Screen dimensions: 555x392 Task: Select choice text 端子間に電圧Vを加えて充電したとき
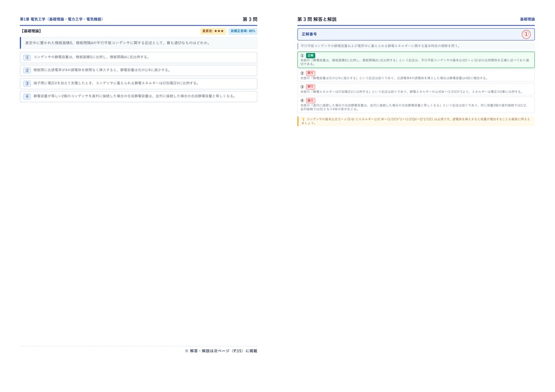pos(117,83)
